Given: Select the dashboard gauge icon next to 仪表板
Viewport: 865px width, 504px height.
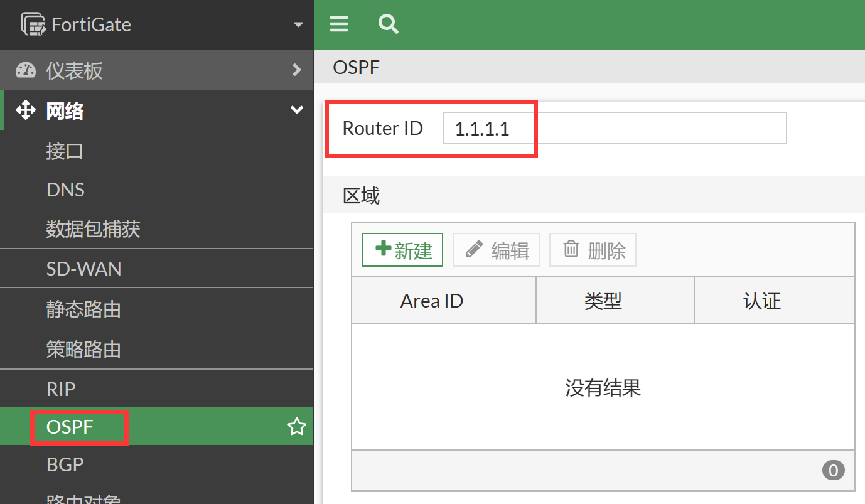Looking at the screenshot, I should tap(25, 70).
